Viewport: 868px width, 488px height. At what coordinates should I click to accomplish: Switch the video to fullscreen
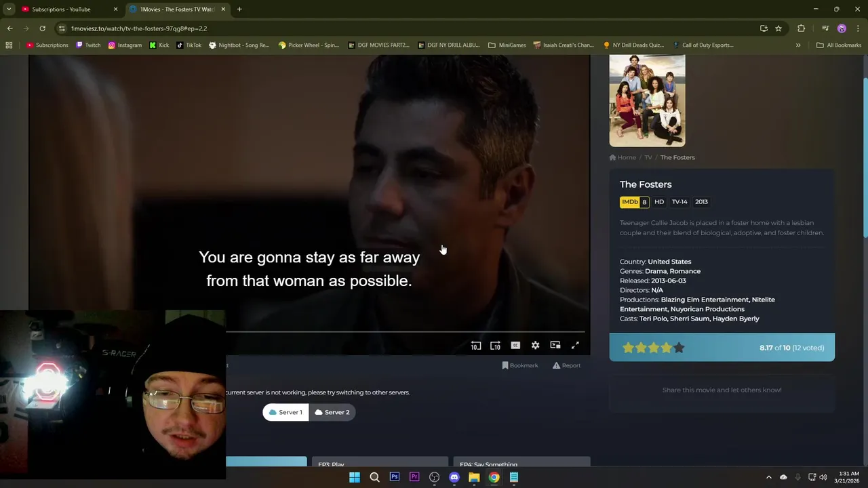click(x=575, y=345)
